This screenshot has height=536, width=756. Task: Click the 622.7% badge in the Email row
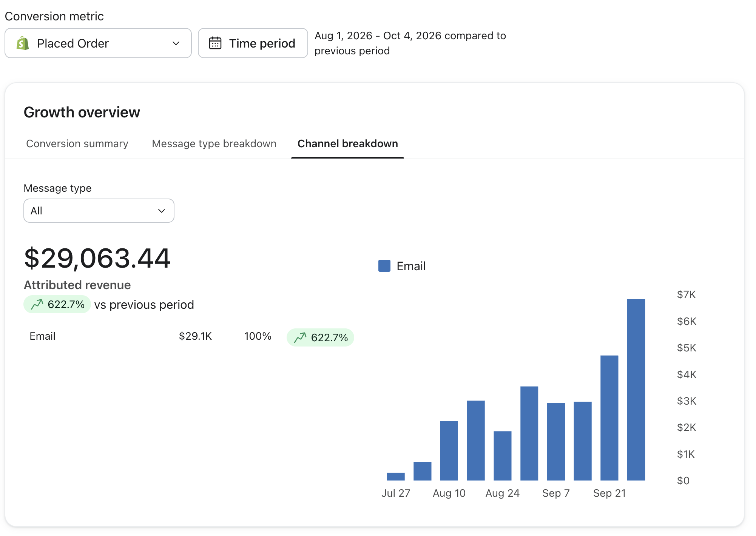tap(320, 337)
